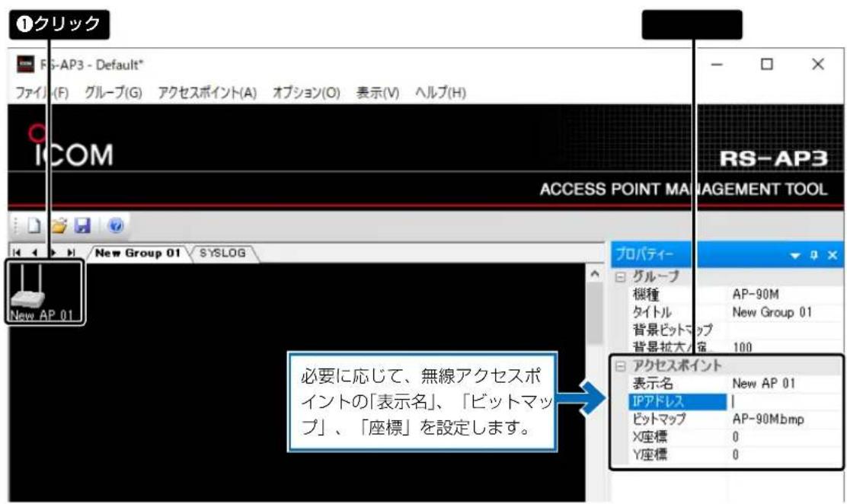Screen dimensions: 847x504
Task: Click the Open folder toolbar icon
Action: tap(59, 225)
